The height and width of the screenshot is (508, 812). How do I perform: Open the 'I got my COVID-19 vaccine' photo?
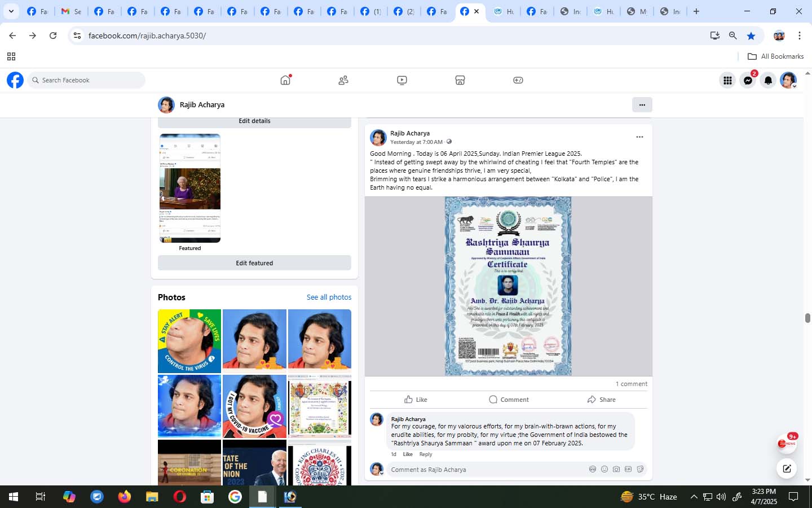(x=254, y=406)
